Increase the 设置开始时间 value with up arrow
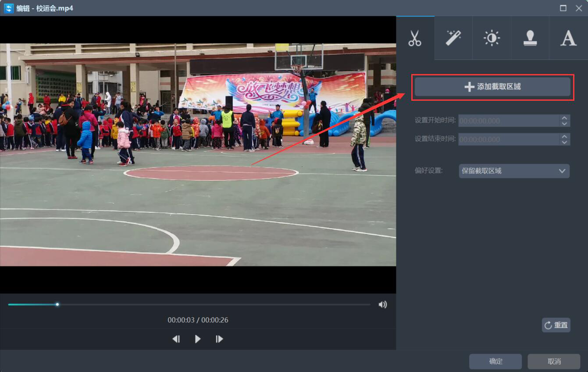The height and width of the screenshot is (372, 588). coord(565,117)
